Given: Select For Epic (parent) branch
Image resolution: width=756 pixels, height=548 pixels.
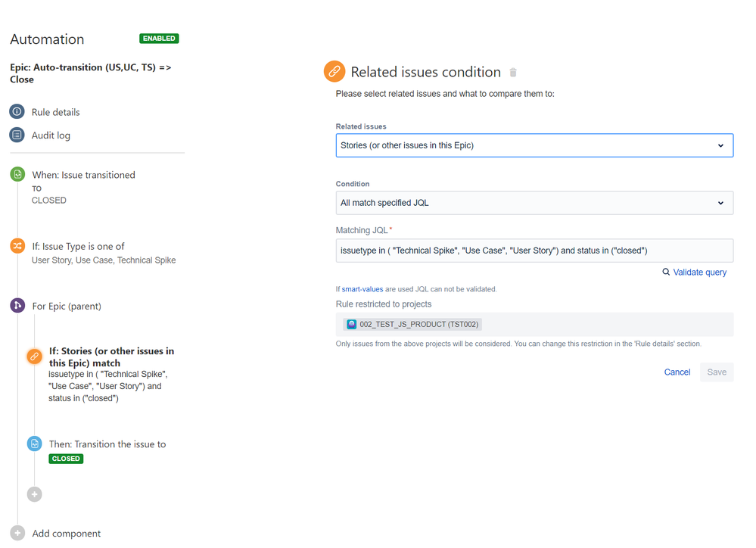Looking at the screenshot, I should [x=67, y=306].
